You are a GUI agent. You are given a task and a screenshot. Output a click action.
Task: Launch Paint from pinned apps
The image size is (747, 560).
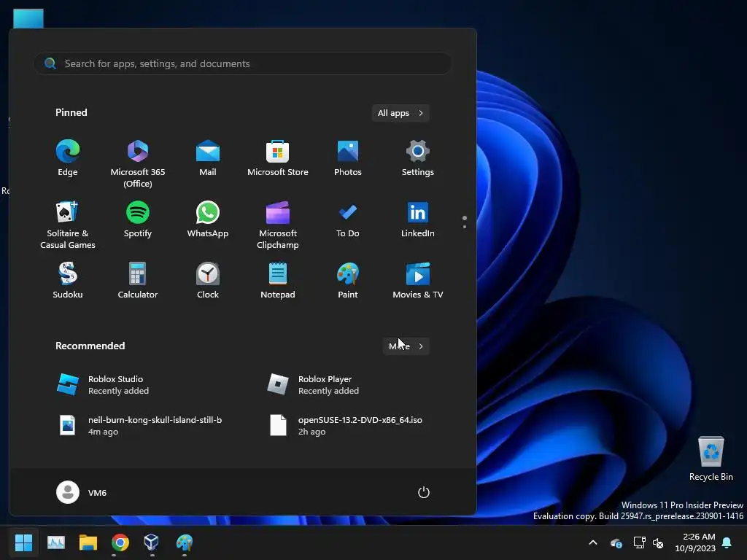click(348, 281)
